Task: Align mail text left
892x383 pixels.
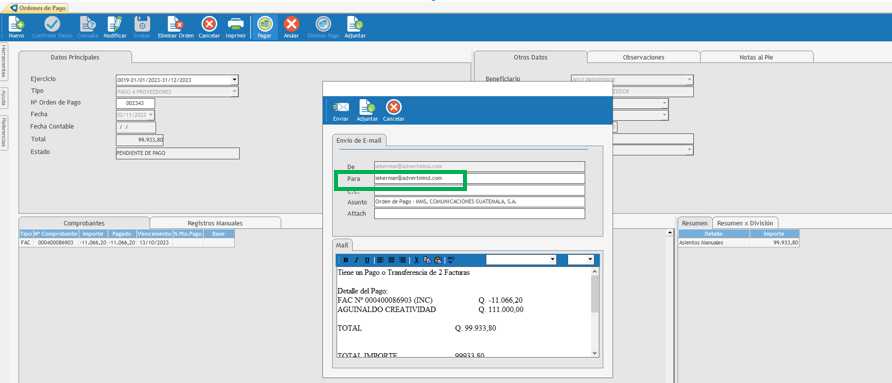Action: (381, 260)
